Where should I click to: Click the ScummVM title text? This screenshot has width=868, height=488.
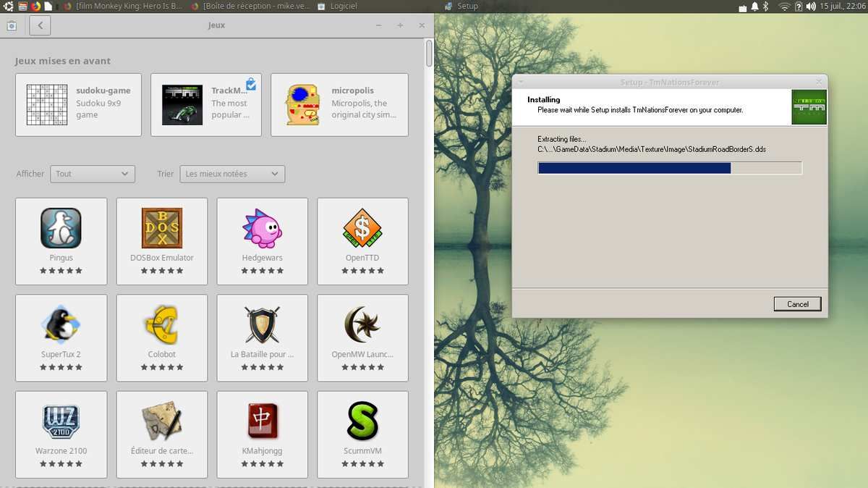(362, 451)
